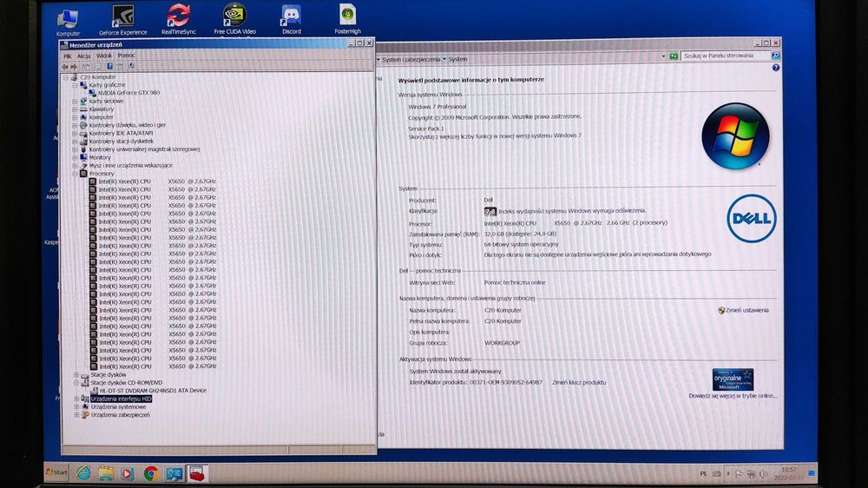Open the address bar history dropdown arrow
Viewport: 868px width, 488px height.
663,56
